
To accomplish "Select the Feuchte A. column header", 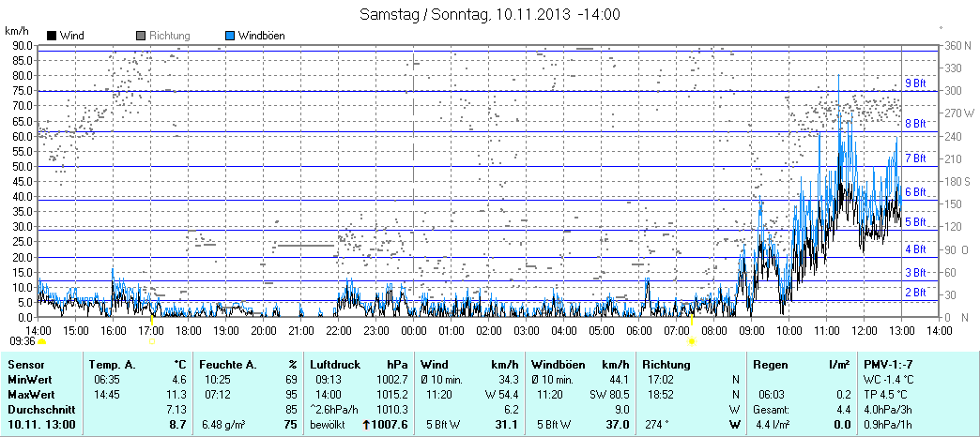I will click(227, 364).
